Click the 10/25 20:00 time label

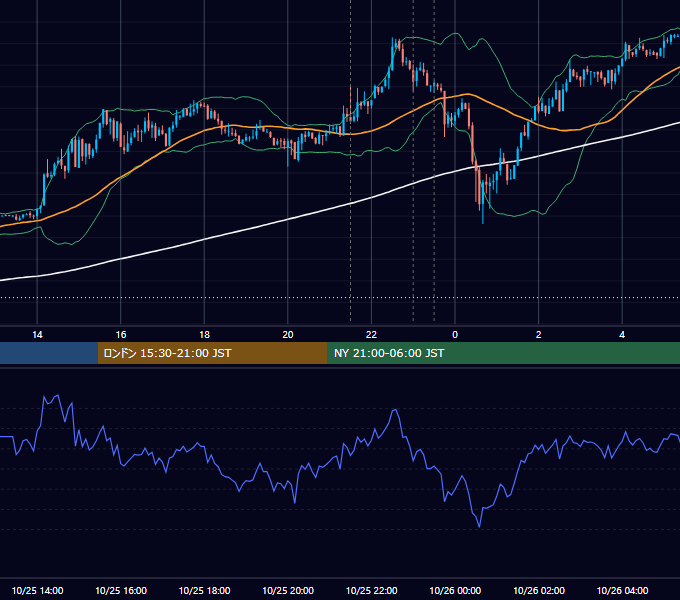pyautogui.click(x=288, y=590)
